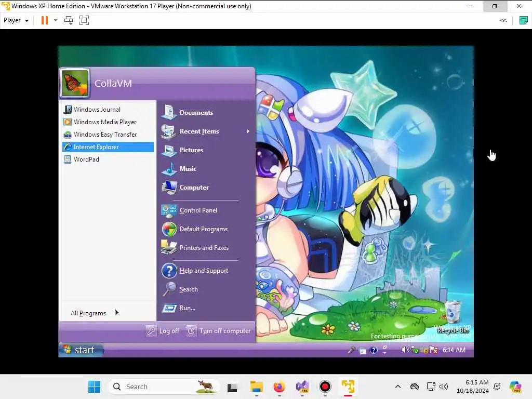Click the host notification bell icon
The width and height of the screenshot is (532, 399).
(497, 387)
